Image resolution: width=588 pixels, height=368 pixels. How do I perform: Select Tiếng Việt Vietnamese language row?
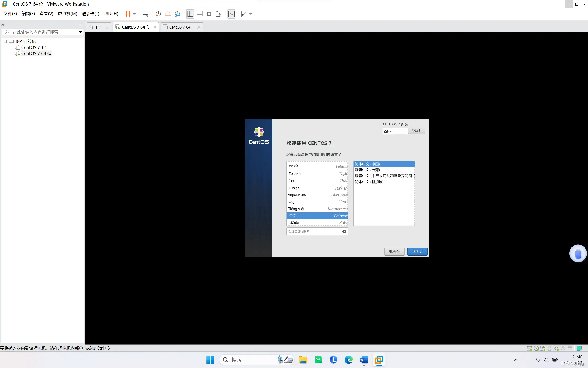317,209
